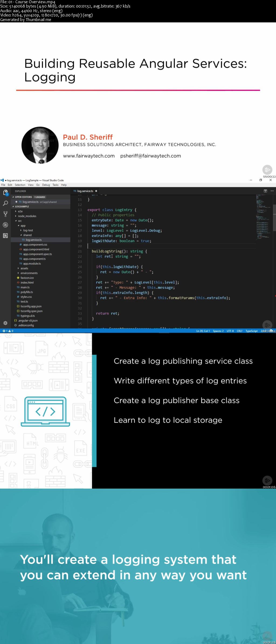The height and width of the screenshot is (644, 276).
Task: Click the braces icon beside tsconfig.app.json
Action: tap(18, 306)
